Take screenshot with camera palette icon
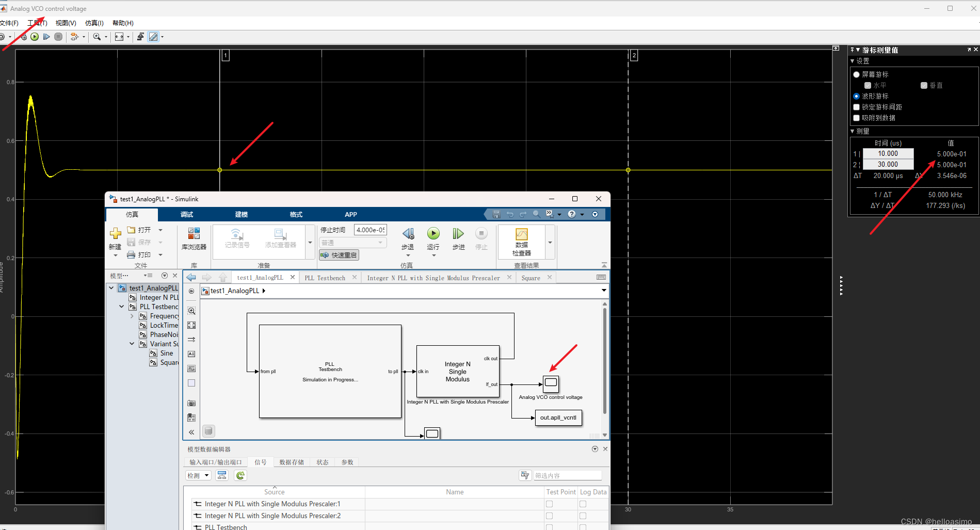 191,403
